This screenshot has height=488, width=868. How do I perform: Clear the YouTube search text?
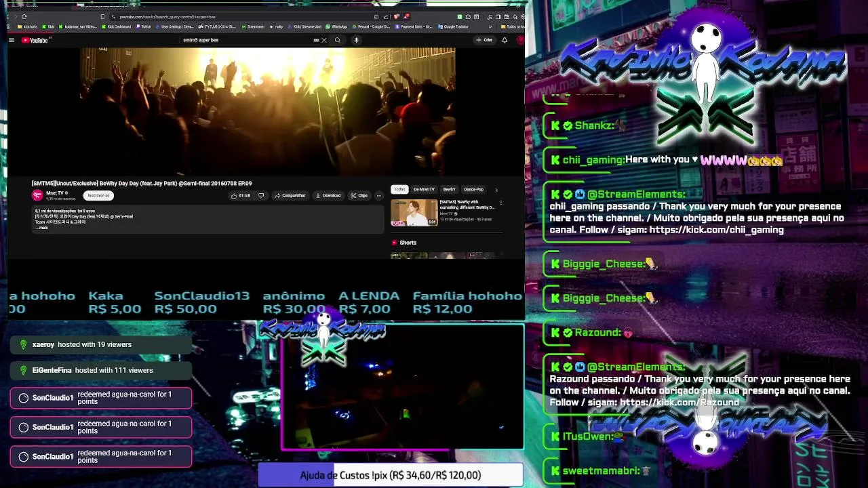[x=324, y=40]
